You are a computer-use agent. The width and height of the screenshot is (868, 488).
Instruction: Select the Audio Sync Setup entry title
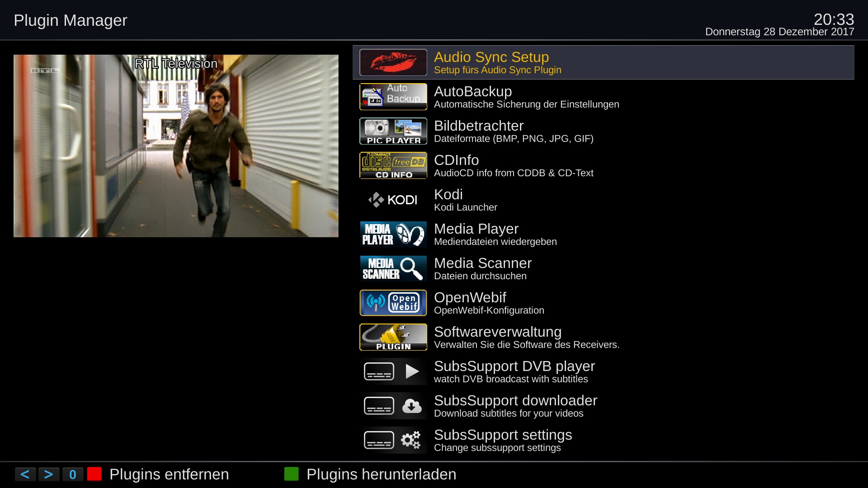tap(491, 57)
